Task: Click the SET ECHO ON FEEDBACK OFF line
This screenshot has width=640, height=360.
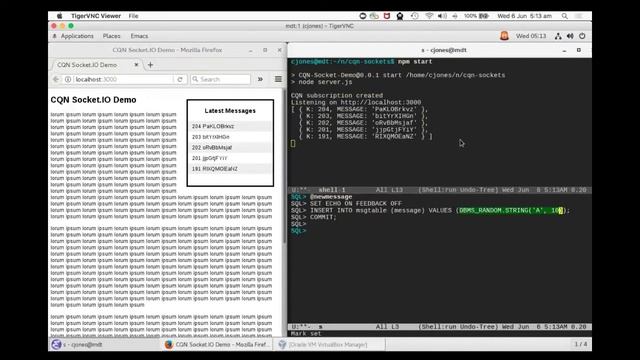Action: [346, 204]
